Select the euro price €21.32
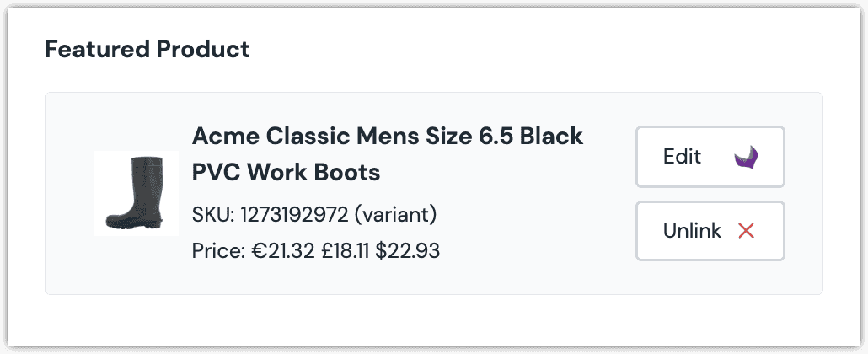 click(x=284, y=251)
